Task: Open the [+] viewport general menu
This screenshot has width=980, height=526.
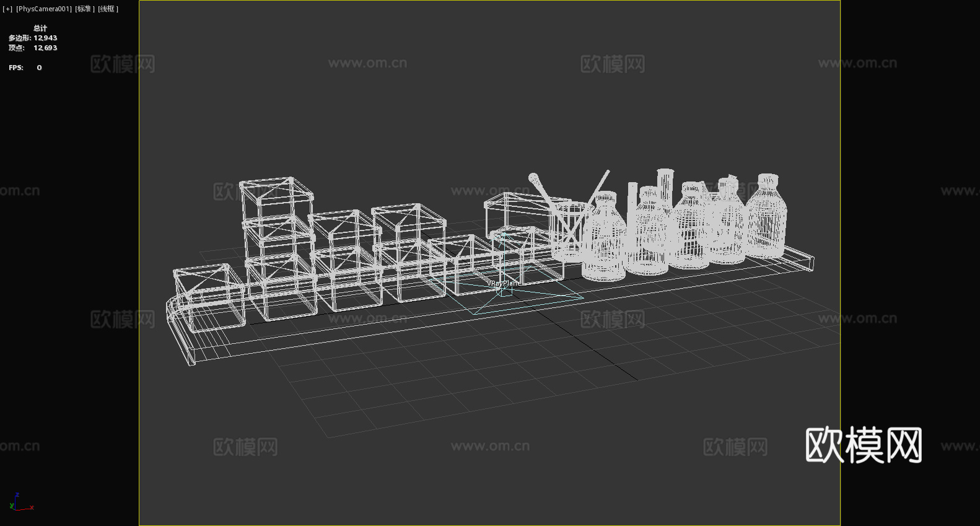Action: tap(7, 9)
